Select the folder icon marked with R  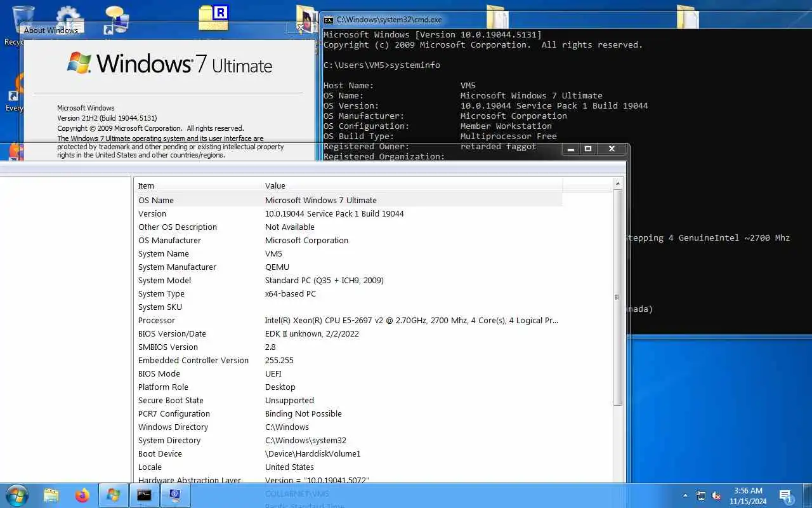pyautogui.click(x=214, y=18)
